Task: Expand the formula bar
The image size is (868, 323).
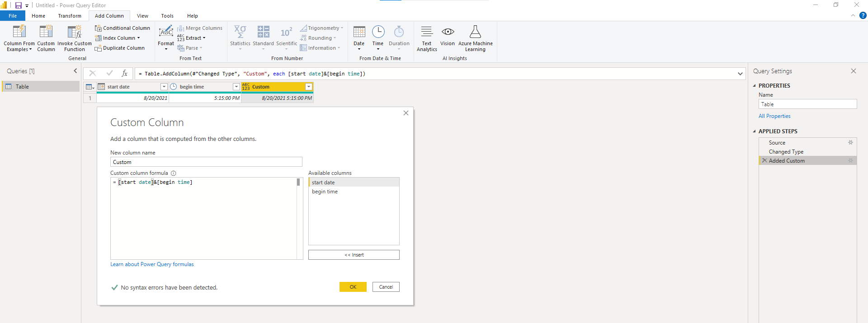Action: 740,74
